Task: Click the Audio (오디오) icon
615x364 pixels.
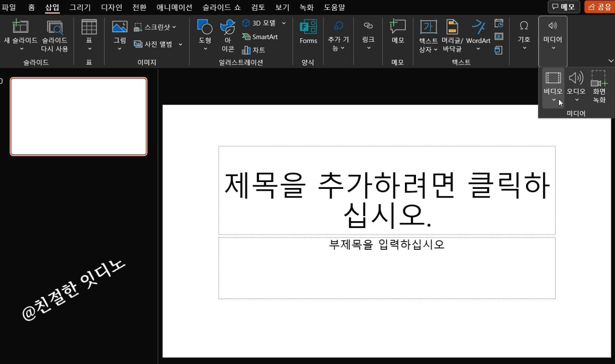Action: (x=576, y=78)
